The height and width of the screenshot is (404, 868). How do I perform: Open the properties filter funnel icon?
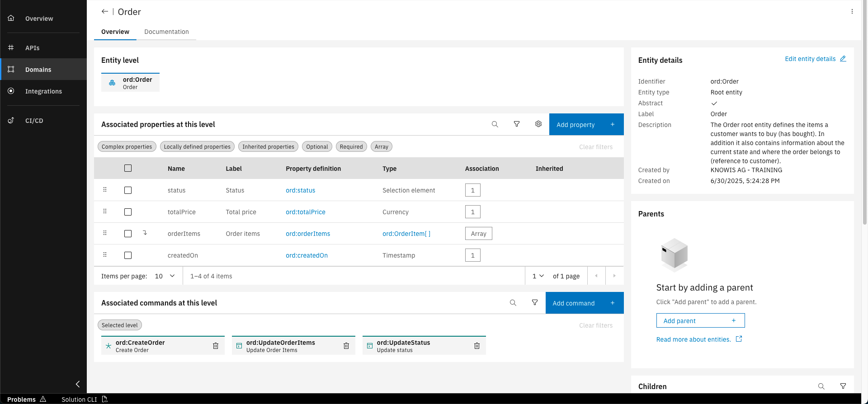[x=517, y=124]
